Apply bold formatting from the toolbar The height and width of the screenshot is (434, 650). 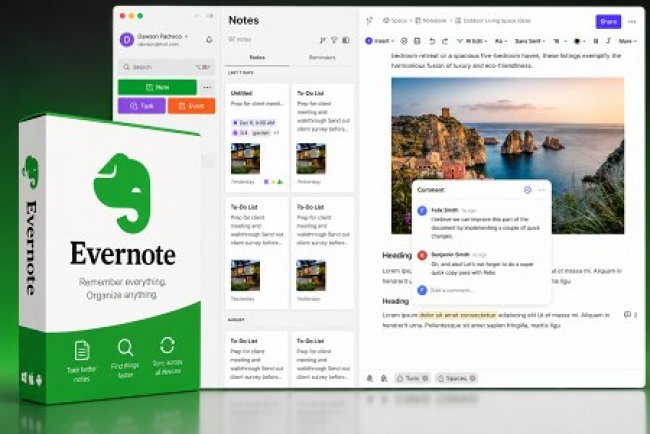[x=596, y=41]
